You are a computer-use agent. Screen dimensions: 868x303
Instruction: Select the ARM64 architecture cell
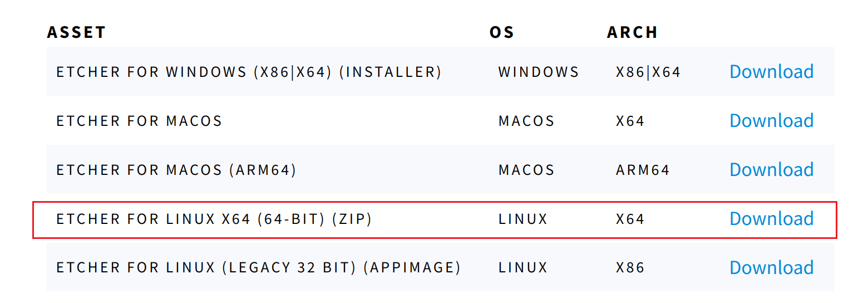pos(643,170)
